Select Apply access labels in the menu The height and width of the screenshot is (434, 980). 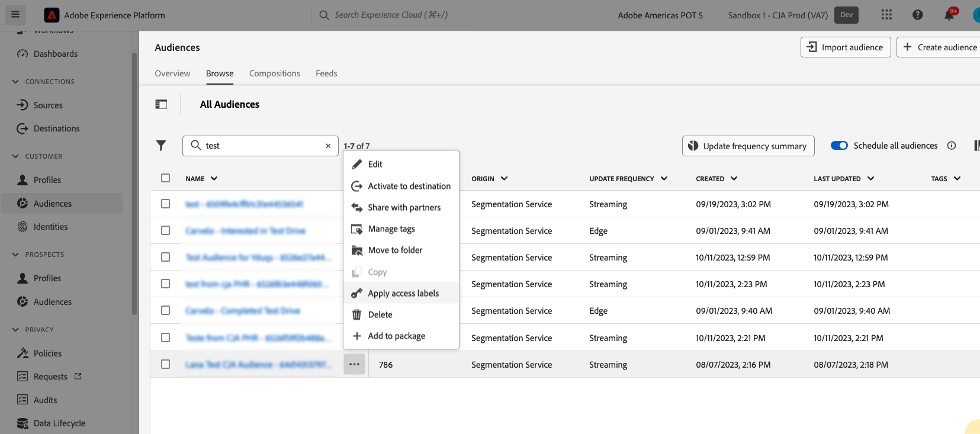click(401, 293)
